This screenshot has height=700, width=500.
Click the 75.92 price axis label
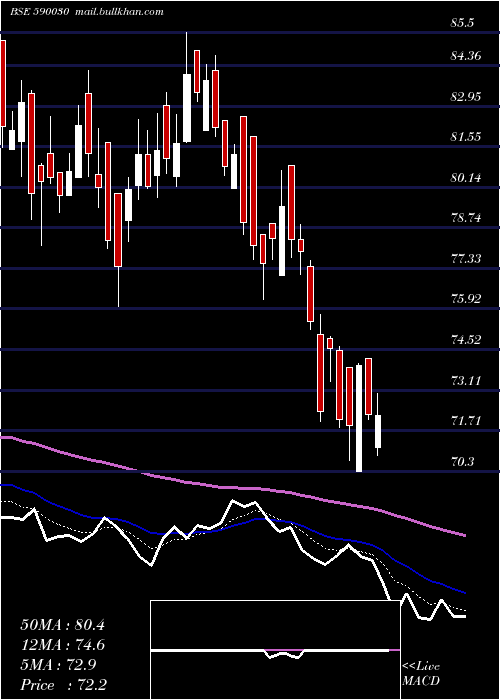[466, 299]
